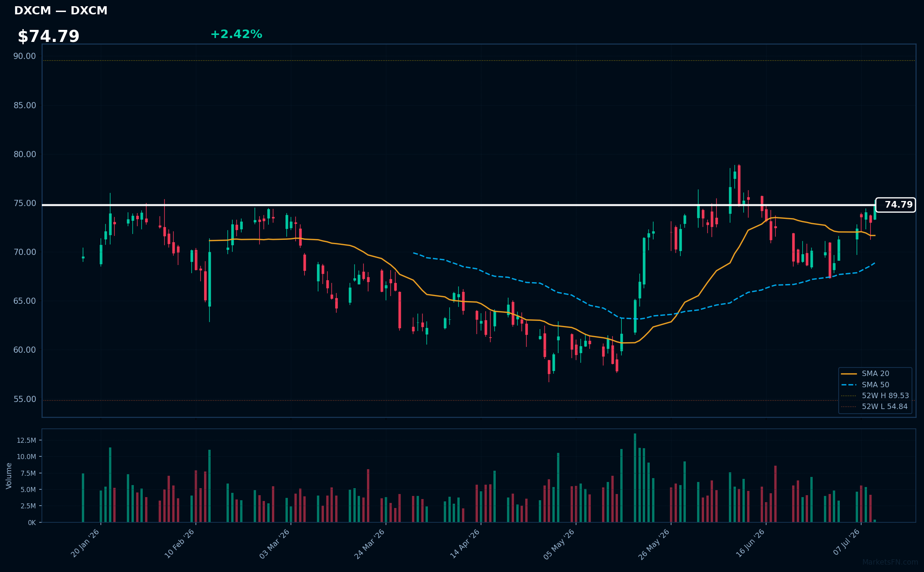The image size is (924, 572).
Task: Click the 26 May '26 date label
Action: 654,544
